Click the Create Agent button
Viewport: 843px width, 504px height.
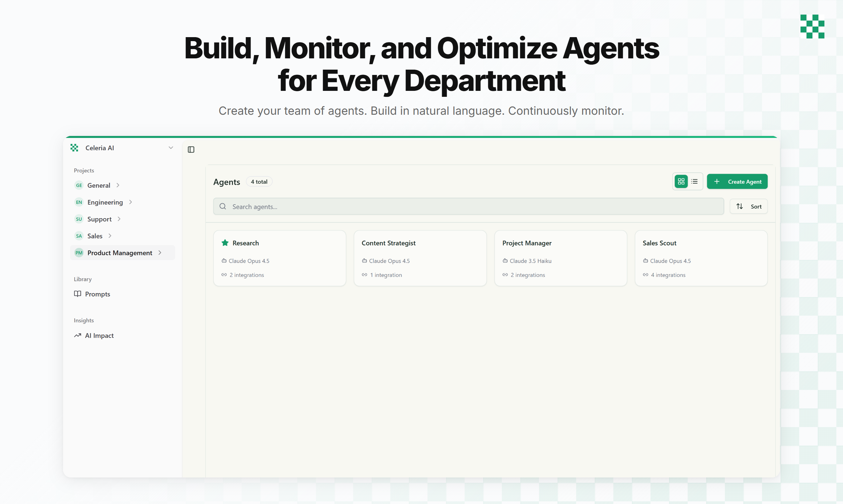pos(737,181)
